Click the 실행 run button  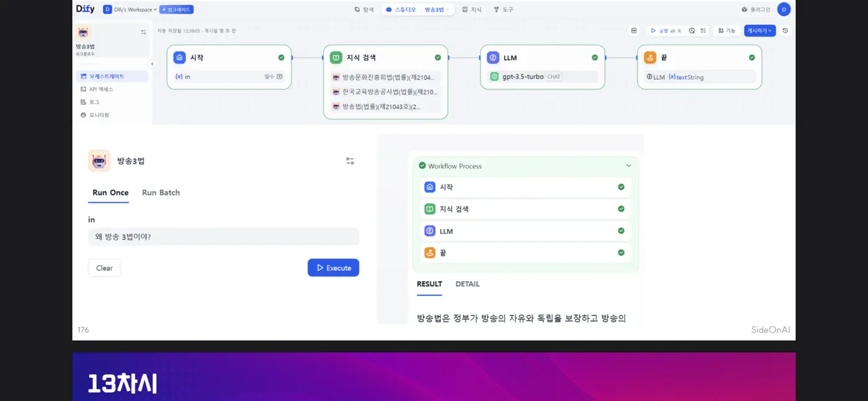[x=666, y=30]
